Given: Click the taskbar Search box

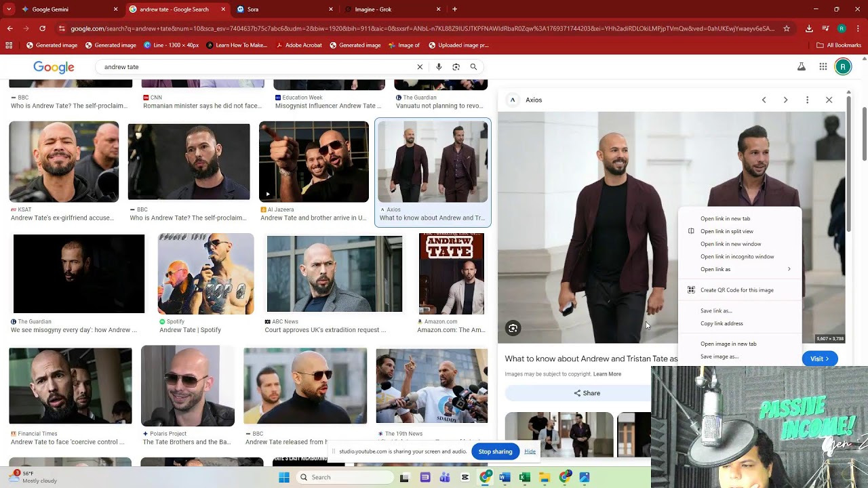Looking at the screenshot, I should (x=344, y=477).
